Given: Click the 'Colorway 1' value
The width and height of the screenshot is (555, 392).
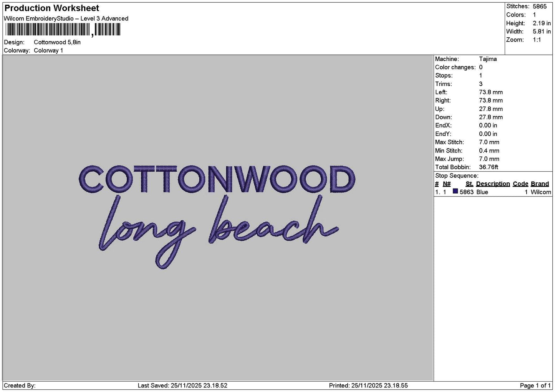Looking at the screenshot, I should (48, 51).
